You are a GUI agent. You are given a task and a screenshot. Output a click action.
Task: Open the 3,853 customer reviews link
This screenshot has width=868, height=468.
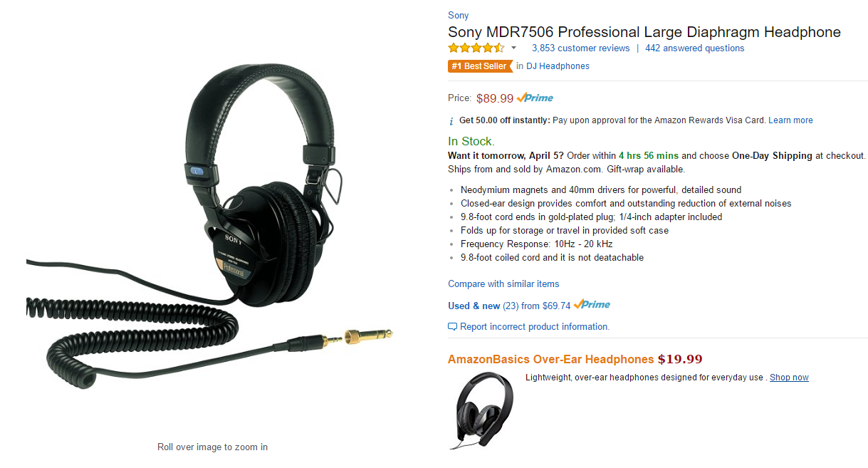[580, 48]
